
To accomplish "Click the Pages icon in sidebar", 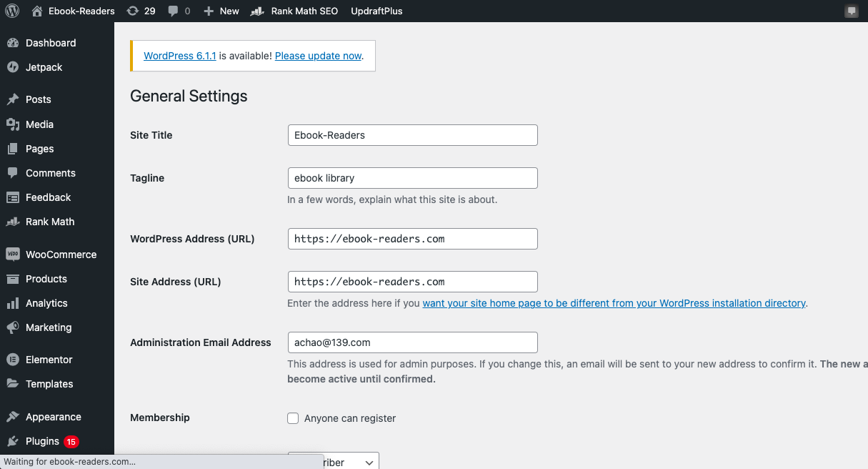I will point(12,149).
